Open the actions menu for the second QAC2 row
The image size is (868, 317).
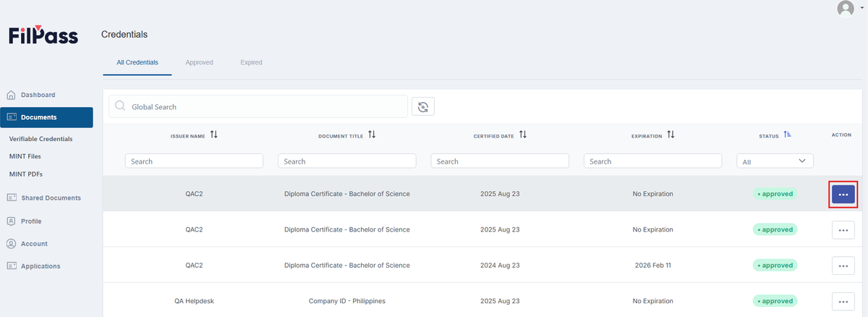pyautogui.click(x=843, y=229)
